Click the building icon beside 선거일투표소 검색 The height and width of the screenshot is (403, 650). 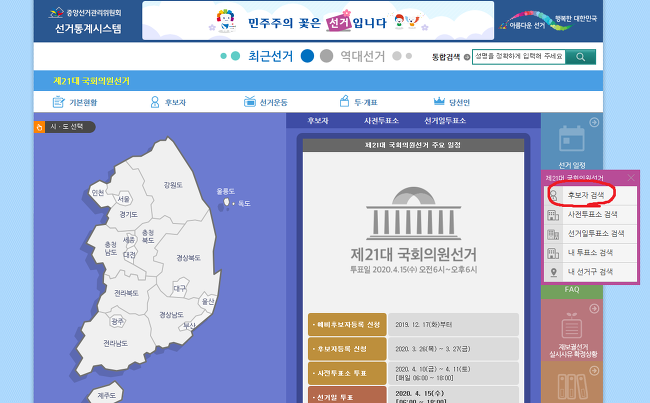tap(553, 234)
